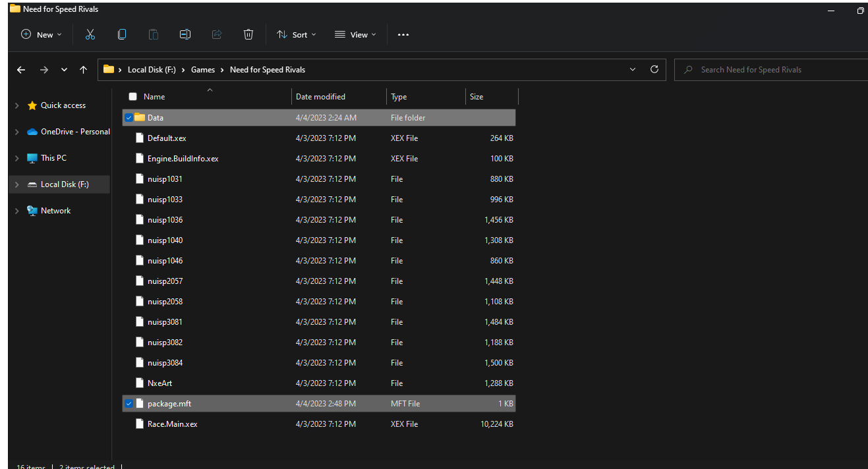The height and width of the screenshot is (469, 868).
Task: Click the folder icon in address bar
Action: [x=109, y=69]
